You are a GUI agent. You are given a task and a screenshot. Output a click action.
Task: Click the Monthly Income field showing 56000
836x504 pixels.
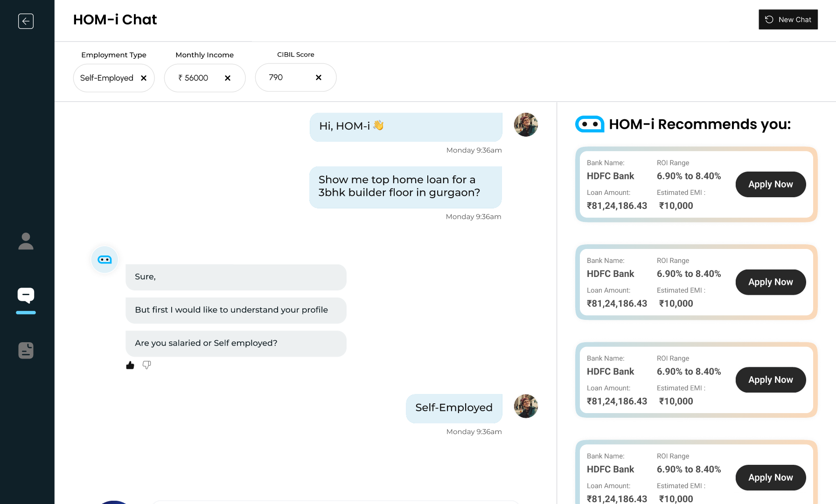205,78
